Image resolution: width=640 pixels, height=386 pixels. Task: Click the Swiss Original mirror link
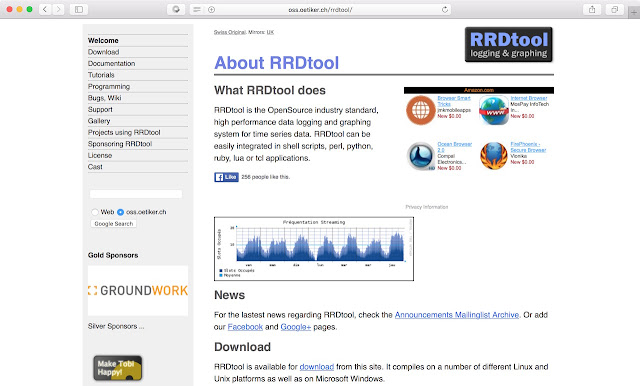pyautogui.click(x=229, y=32)
